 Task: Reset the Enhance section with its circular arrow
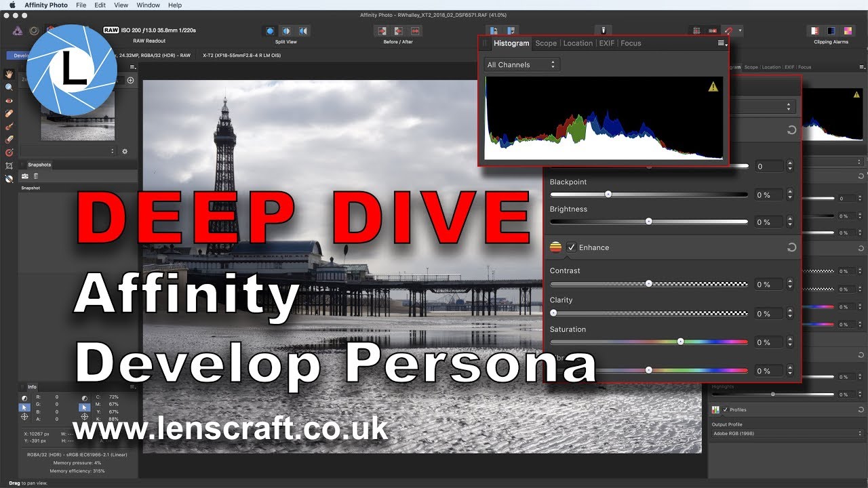(x=791, y=247)
